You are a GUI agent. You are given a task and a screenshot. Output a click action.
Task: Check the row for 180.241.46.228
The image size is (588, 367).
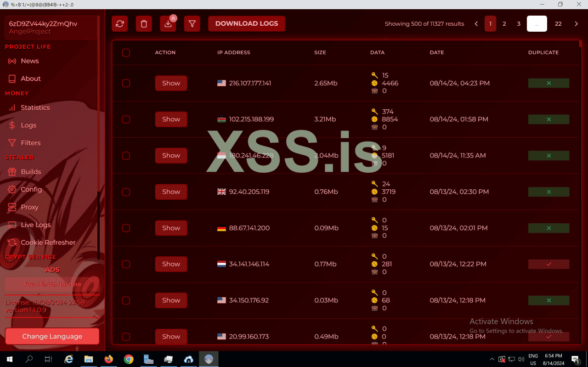click(126, 156)
